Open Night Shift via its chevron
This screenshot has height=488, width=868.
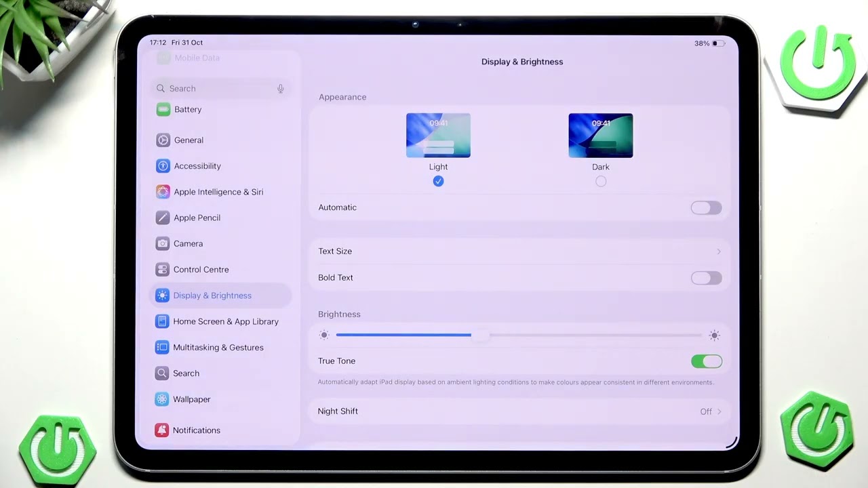tap(719, 411)
